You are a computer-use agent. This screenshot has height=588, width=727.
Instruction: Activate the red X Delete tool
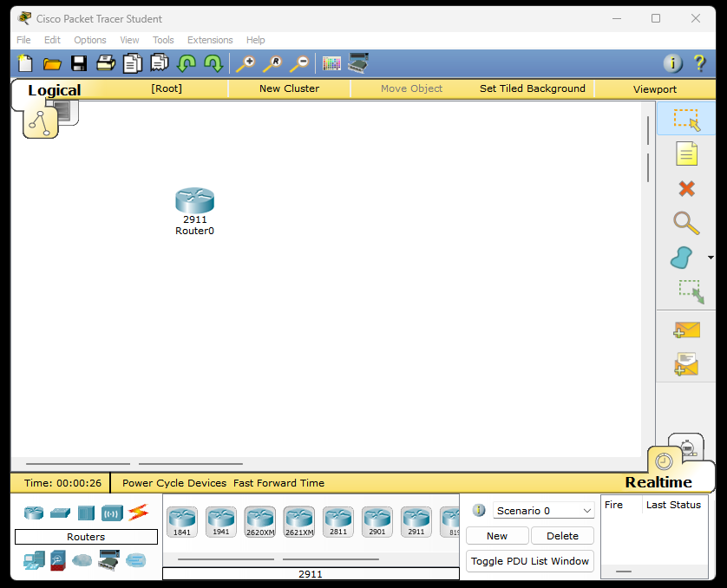(x=687, y=188)
